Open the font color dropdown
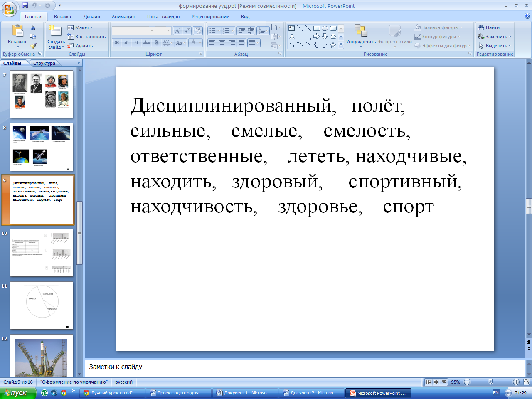 coord(195,42)
